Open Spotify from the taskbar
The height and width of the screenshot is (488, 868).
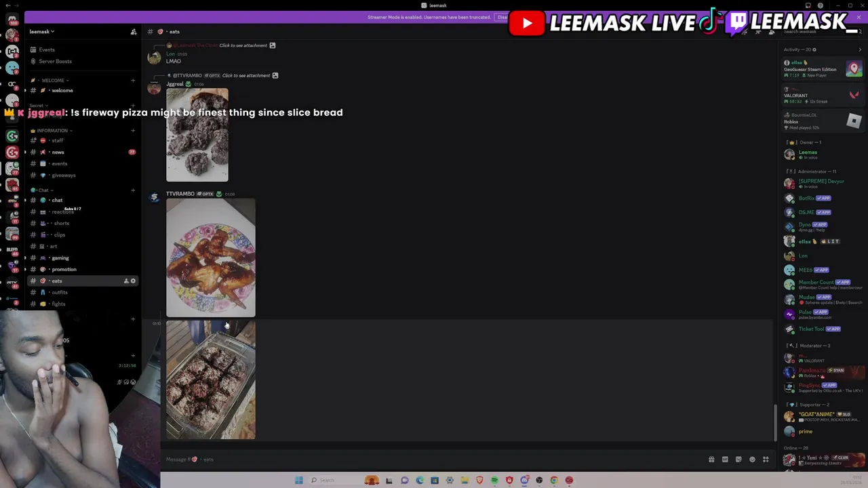tap(494, 480)
